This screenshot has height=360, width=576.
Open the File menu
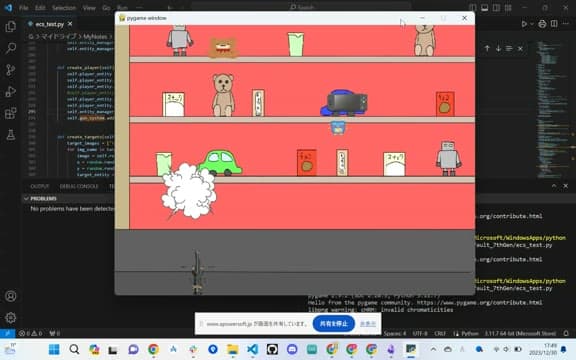point(24,8)
